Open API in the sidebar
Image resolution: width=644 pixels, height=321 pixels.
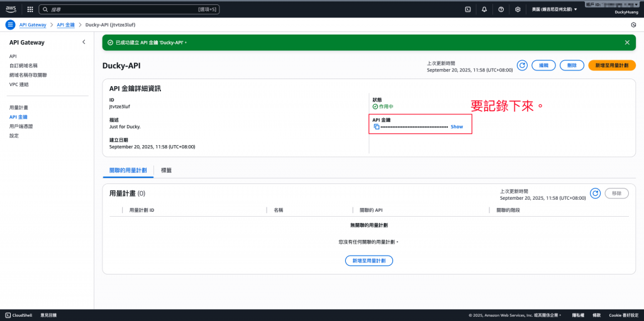click(13, 57)
